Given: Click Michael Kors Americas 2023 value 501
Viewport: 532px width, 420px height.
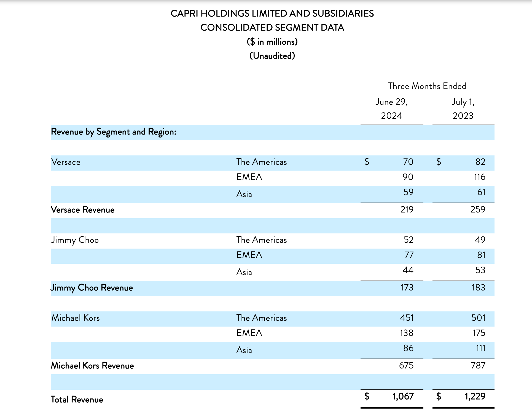Looking at the screenshot, I should (x=478, y=318).
